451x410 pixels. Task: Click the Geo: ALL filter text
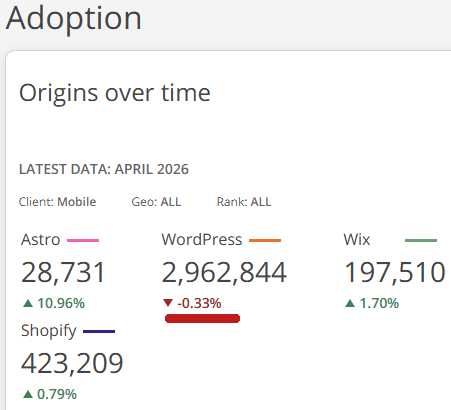(x=156, y=202)
